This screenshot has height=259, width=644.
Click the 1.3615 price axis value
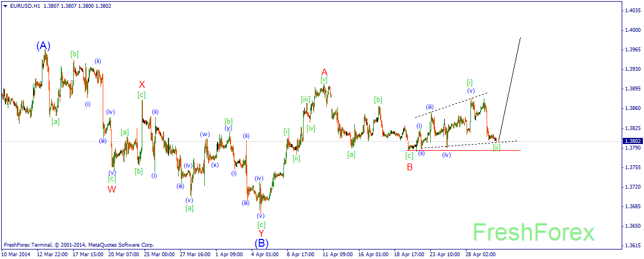[632, 246]
